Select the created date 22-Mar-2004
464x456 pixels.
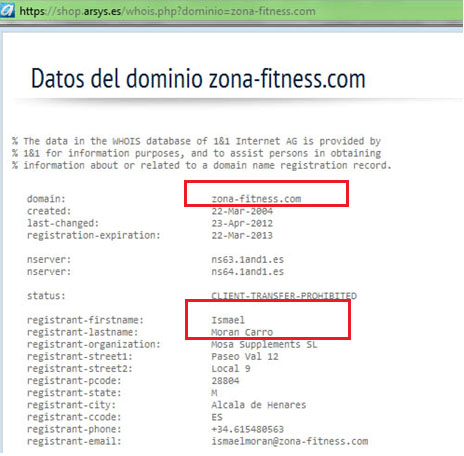[242, 211]
